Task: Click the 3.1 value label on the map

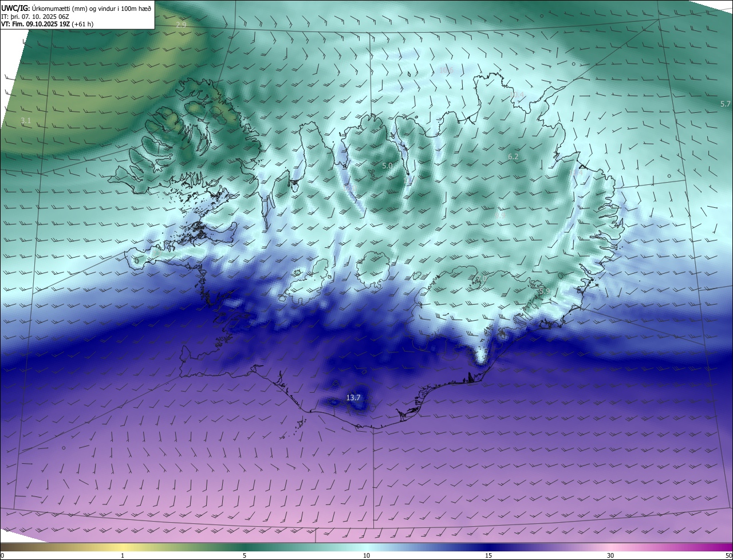Action: pyautogui.click(x=26, y=120)
